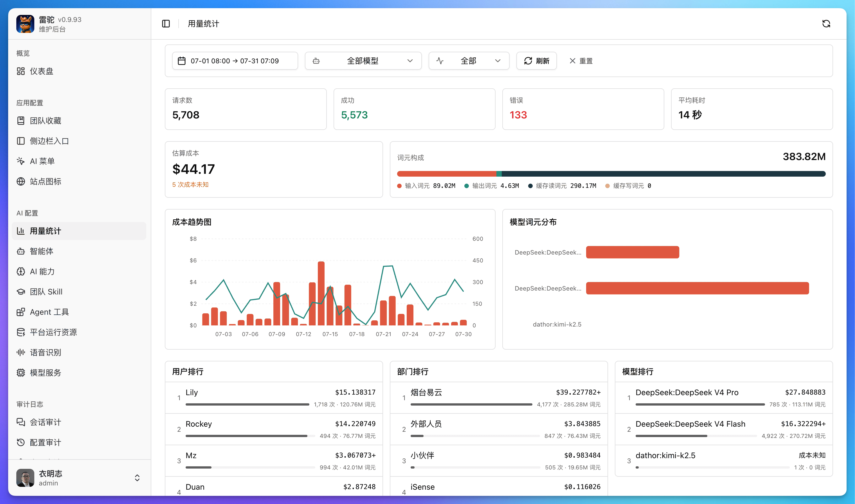Click the 会话审计 chat bubbles icon
Image resolution: width=855 pixels, height=504 pixels.
[21, 422]
